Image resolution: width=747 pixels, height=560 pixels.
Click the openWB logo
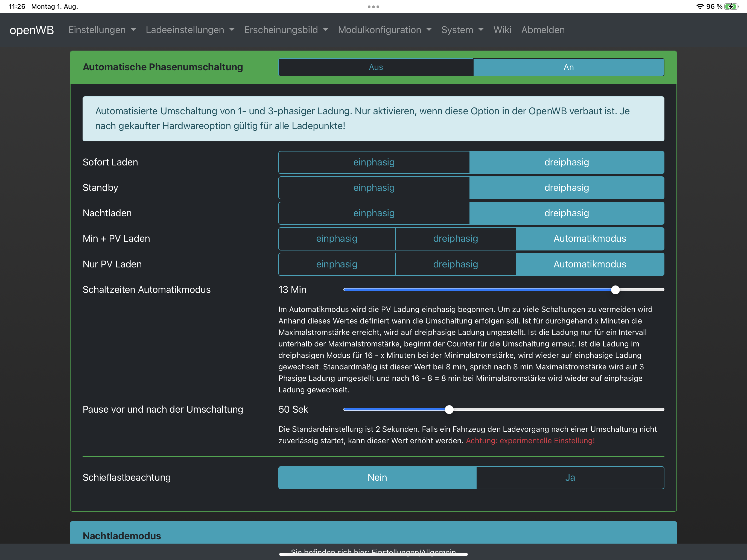pos(32,30)
